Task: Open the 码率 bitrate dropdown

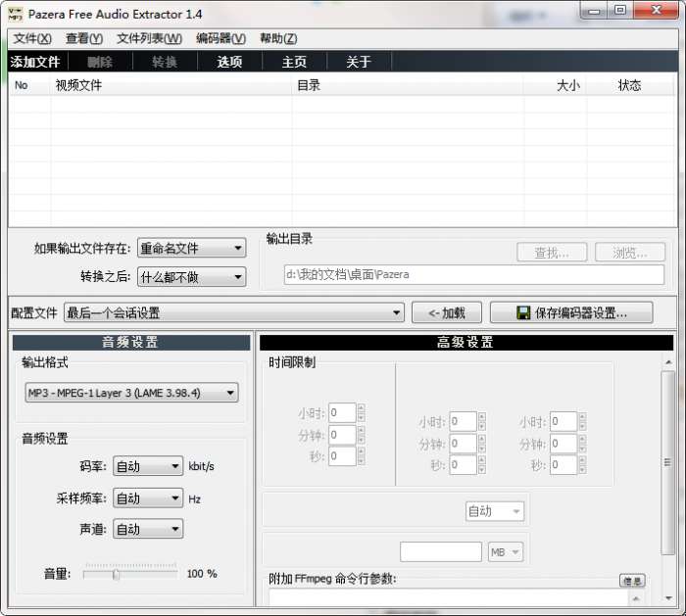Action: coord(148,466)
